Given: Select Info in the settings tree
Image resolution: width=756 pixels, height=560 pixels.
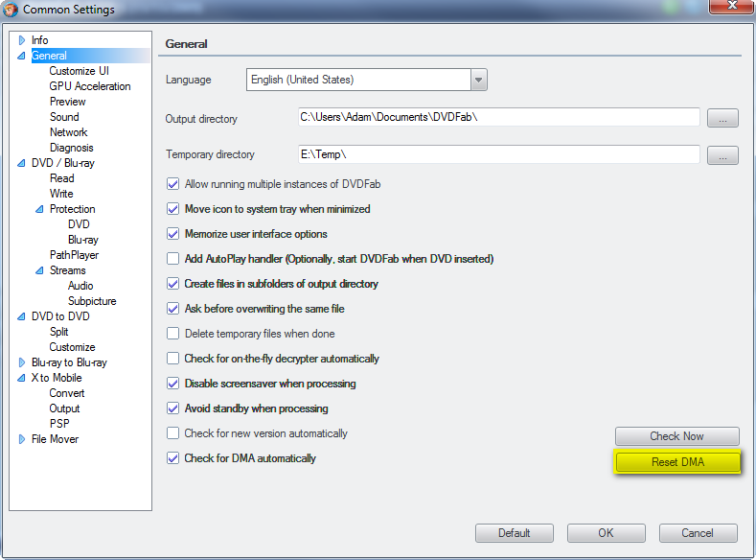Looking at the screenshot, I should tap(39, 40).
